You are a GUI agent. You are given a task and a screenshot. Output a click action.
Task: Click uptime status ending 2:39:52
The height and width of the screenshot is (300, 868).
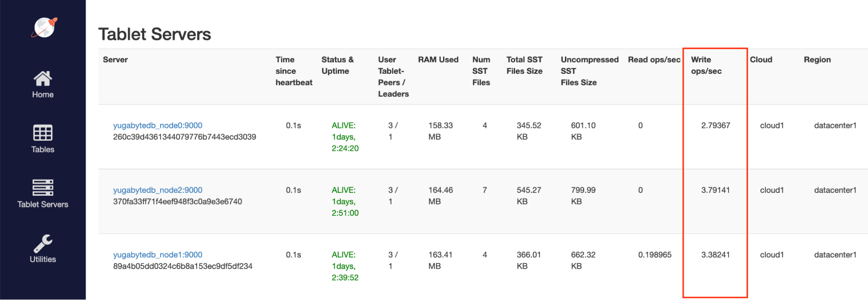click(x=345, y=266)
